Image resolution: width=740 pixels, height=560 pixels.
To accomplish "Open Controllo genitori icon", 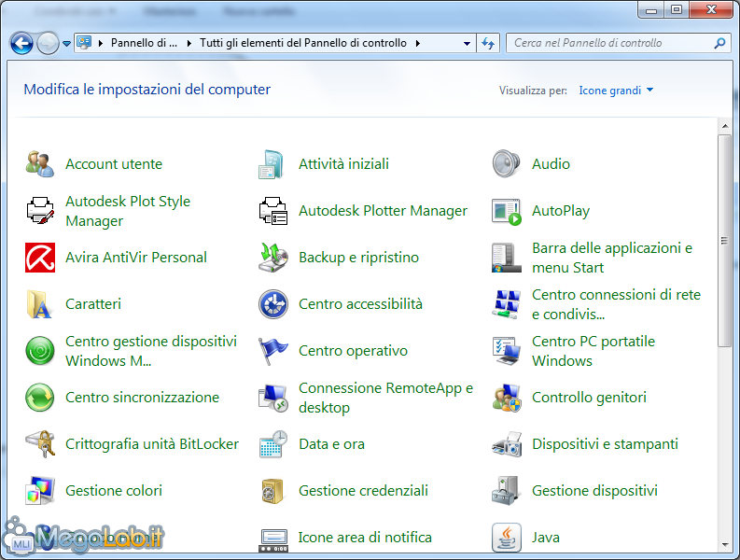I will (x=507, y=398).
